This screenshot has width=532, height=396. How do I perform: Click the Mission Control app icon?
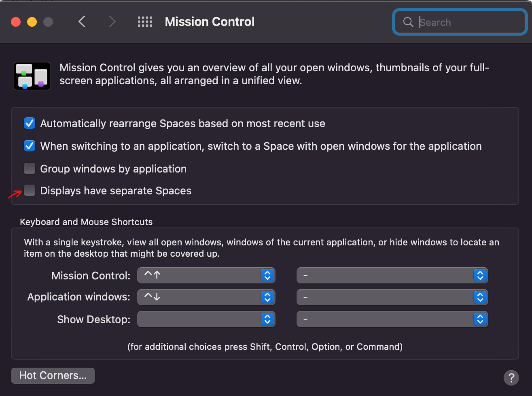point(32,76)
